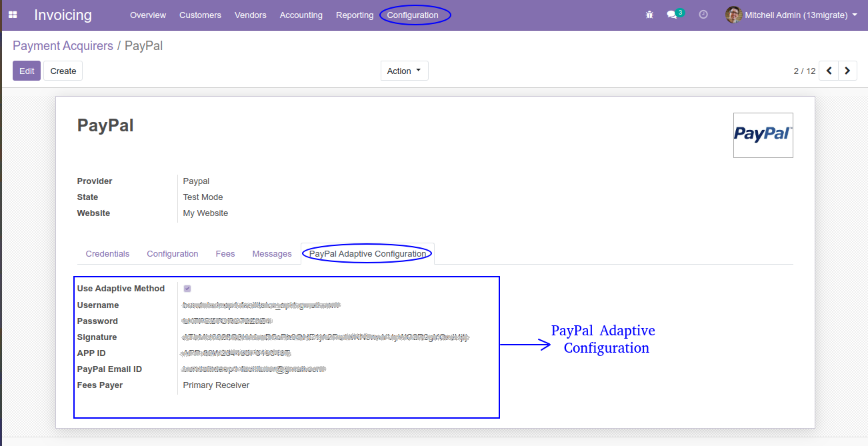Click Mitchell Admin's avatar picture

click(733, 15)
